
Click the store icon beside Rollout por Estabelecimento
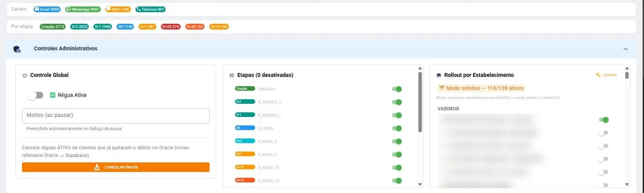pos(439,75)
